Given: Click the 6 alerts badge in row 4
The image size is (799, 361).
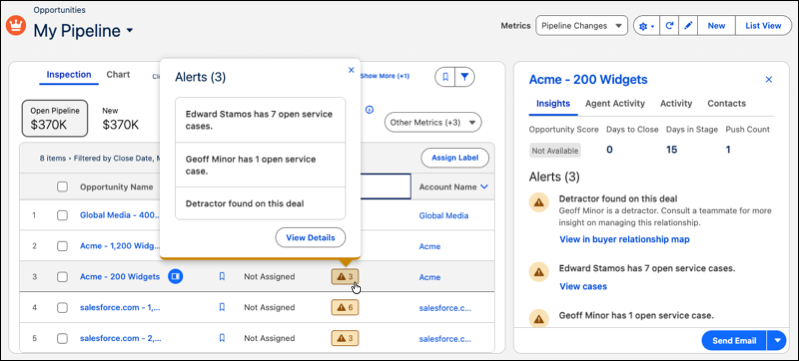Looking at the screenshot, I should (x=345, y=307).
